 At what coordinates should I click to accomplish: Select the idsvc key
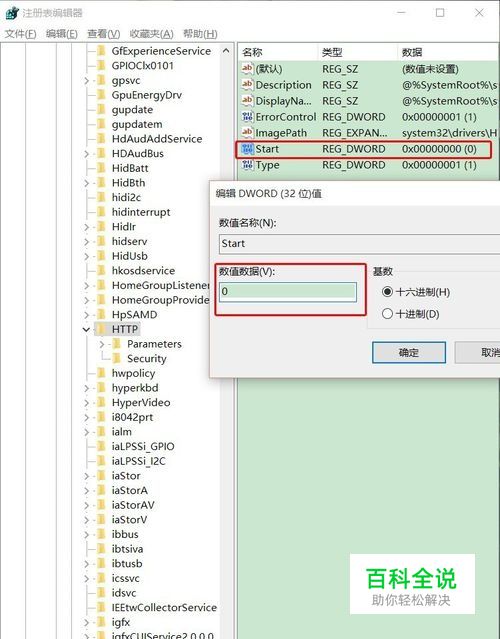click(x=123, y=593)
